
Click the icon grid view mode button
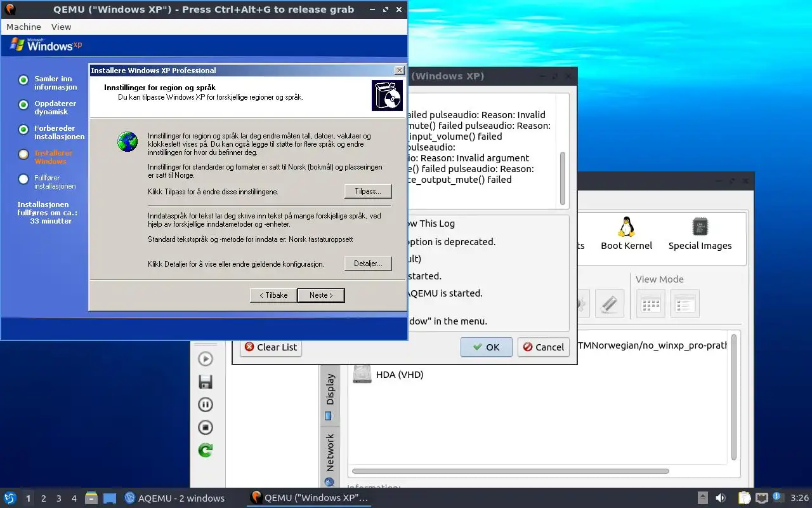click(651, 304)
